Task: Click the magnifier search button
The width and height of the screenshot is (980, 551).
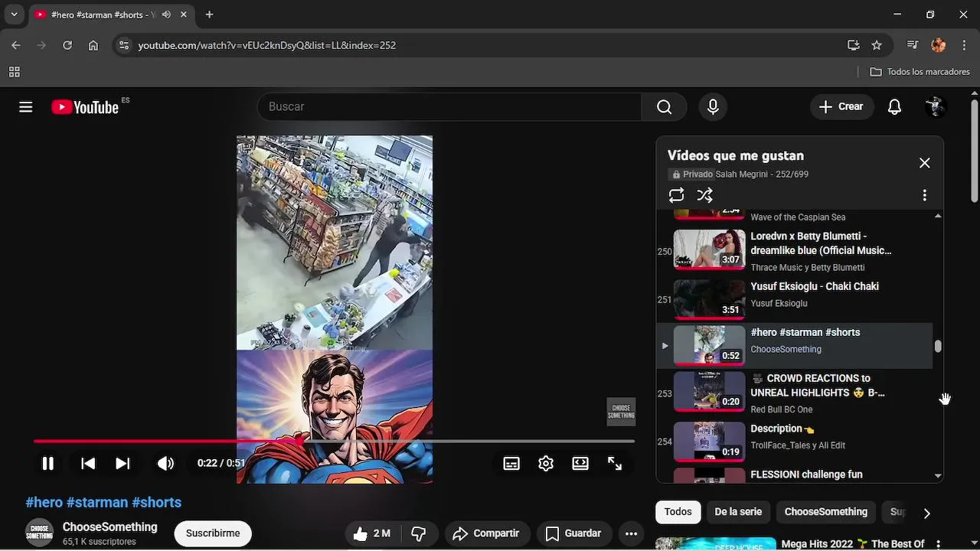Action: (665, 107)
